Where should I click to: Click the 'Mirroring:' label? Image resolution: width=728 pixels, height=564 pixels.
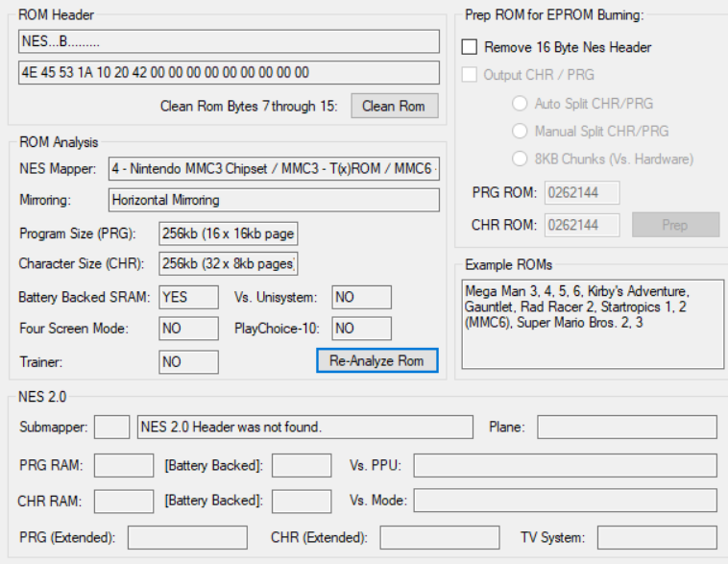[45, 200]
